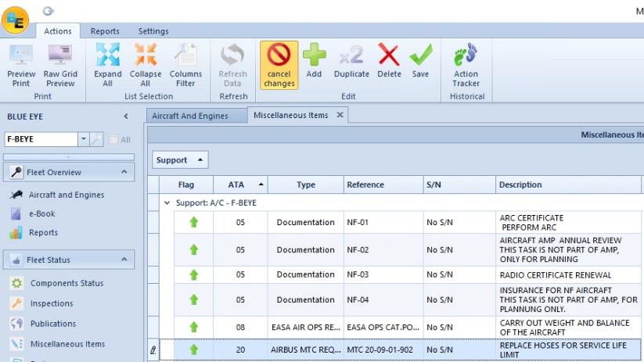Collapse the Support: A/C - F-BEYE group

coord(167,203)
